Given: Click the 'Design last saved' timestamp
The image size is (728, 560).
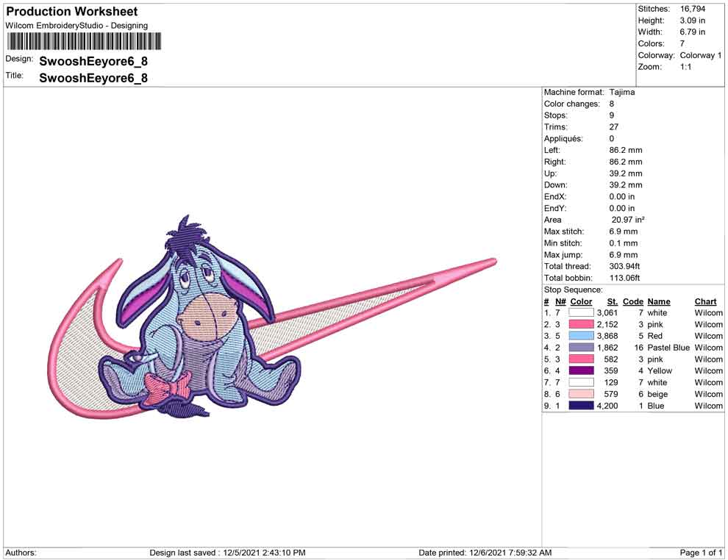Looking at the screenshot, I should pyautogui.click(x=227, y=553).
